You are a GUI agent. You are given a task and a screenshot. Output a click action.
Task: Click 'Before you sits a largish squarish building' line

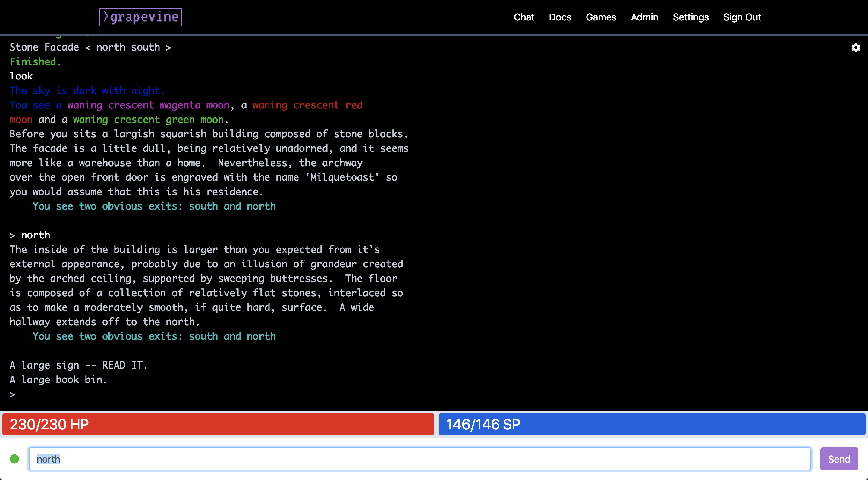[x=209, y=134]
